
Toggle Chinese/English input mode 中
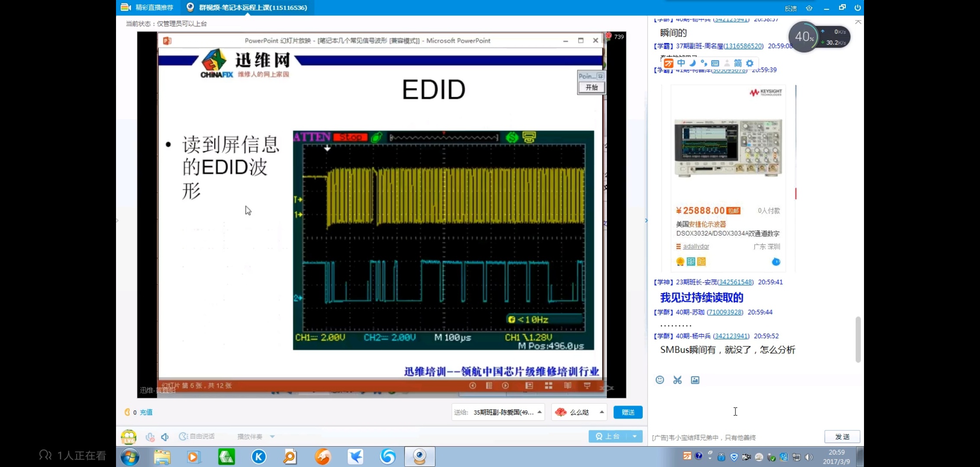[681, 63]
